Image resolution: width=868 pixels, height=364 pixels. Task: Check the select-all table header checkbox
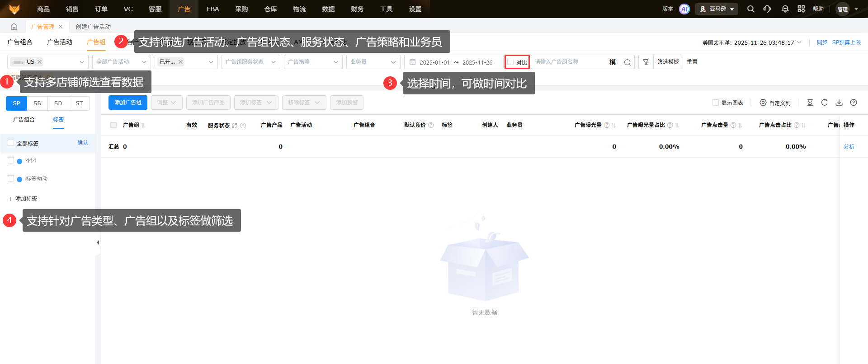tap(113, 125)
